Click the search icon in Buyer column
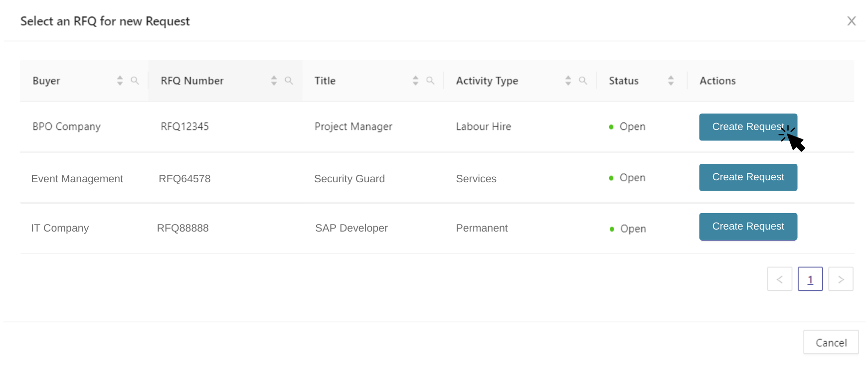 (135, 81)
